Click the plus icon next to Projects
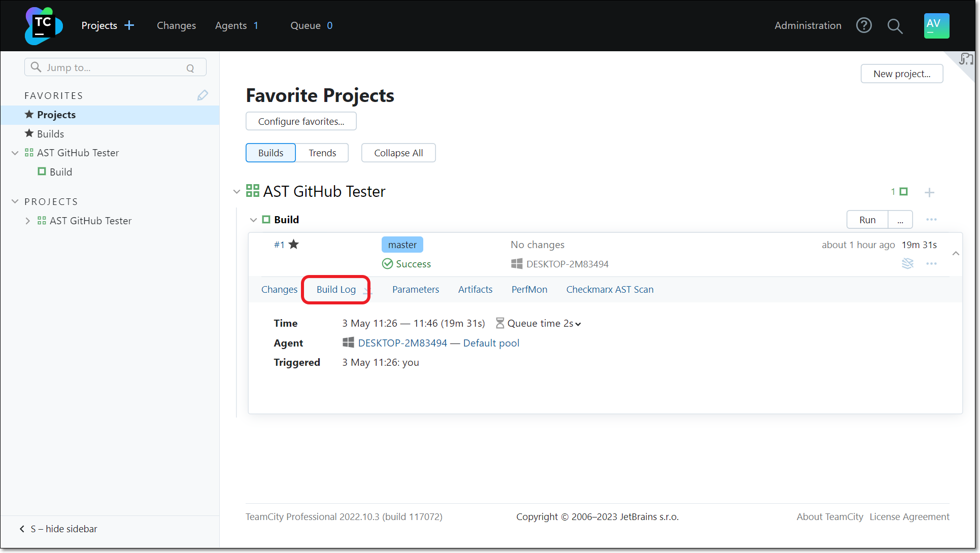 [129, 25]
